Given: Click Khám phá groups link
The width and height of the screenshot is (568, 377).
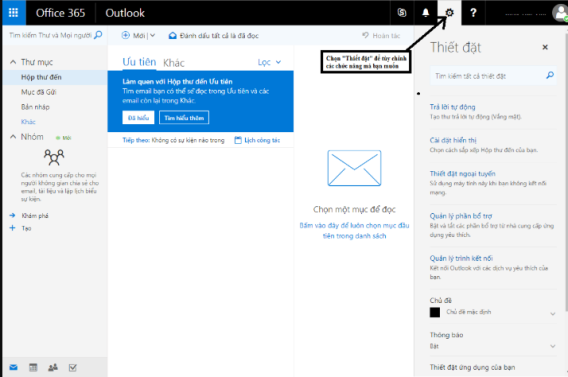Looking at the screenshot, I should [35, 215].
